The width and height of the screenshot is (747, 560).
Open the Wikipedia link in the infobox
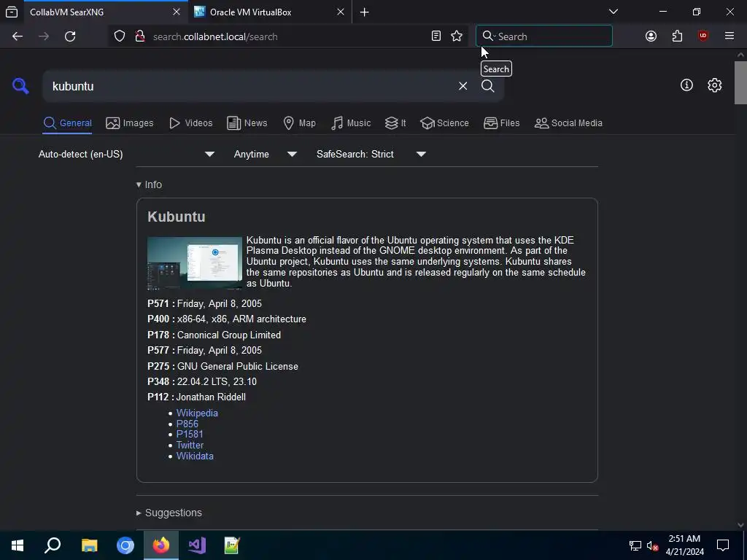click(197, 413)
